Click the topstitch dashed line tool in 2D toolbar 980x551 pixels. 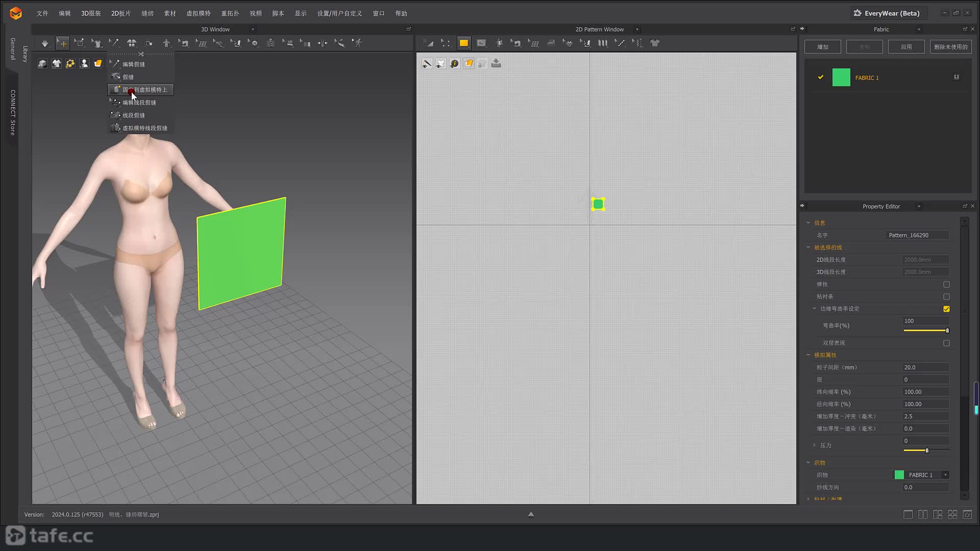[x=620, y=43]
